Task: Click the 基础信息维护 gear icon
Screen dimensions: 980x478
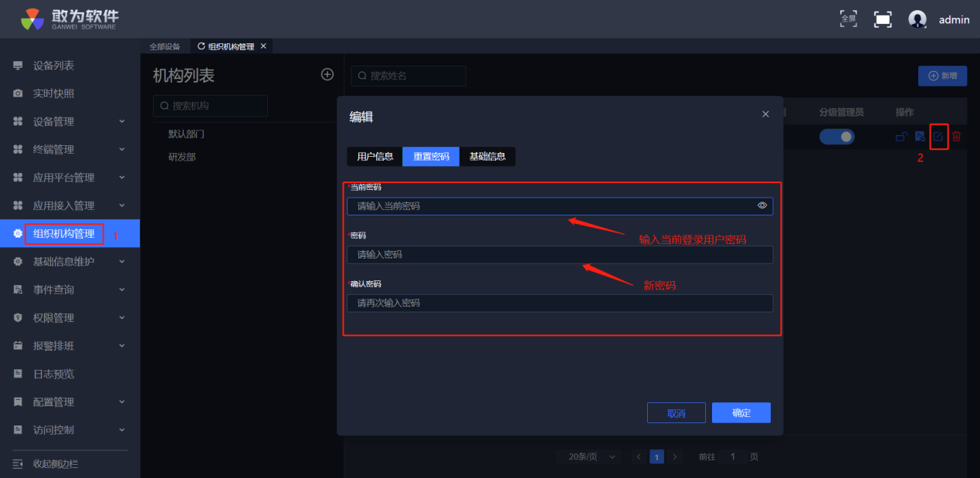Action: [x=18, y=262]
